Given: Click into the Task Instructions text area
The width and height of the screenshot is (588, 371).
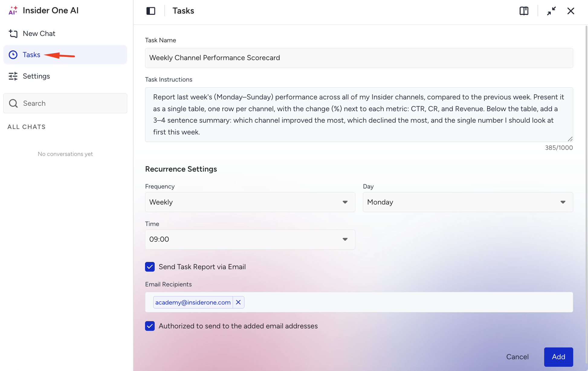Looking at the screenshot, I should coord(359,115).
